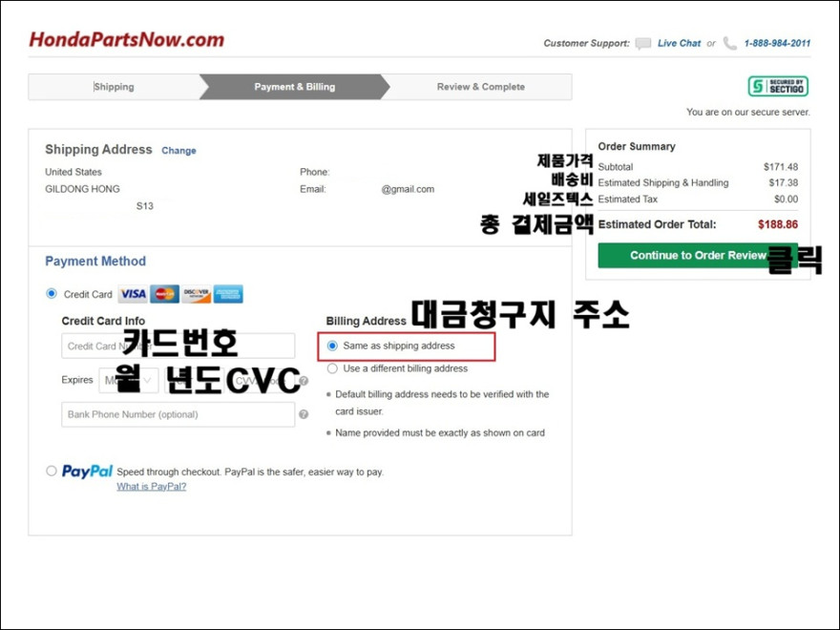Click the United States country text
The image size is (840, 630).
tap(73, 172)
